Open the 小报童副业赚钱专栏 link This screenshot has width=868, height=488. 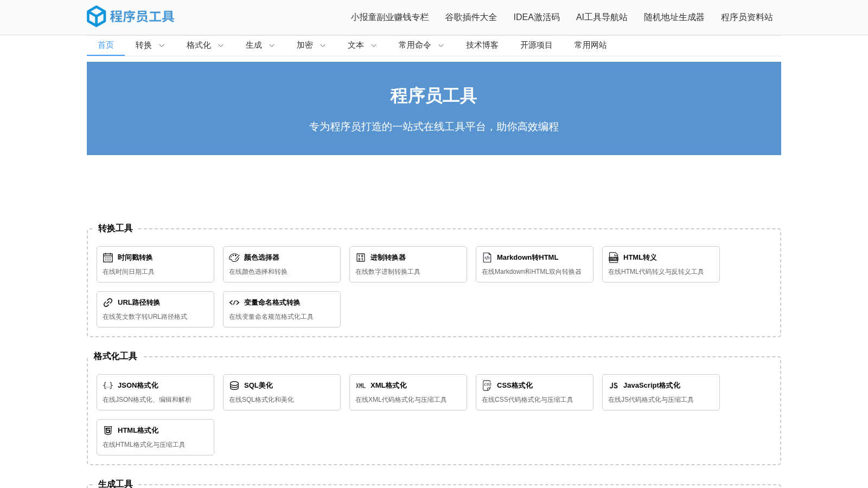(x=390, y=17)
